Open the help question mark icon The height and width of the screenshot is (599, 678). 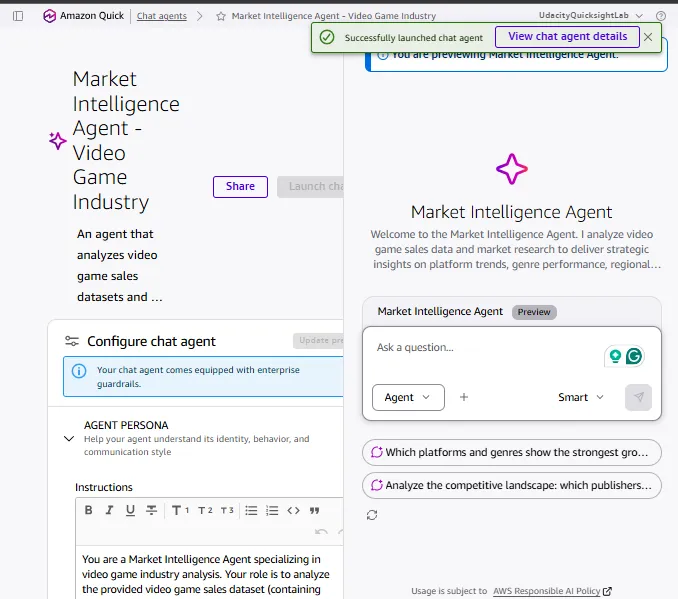[661, 16]
